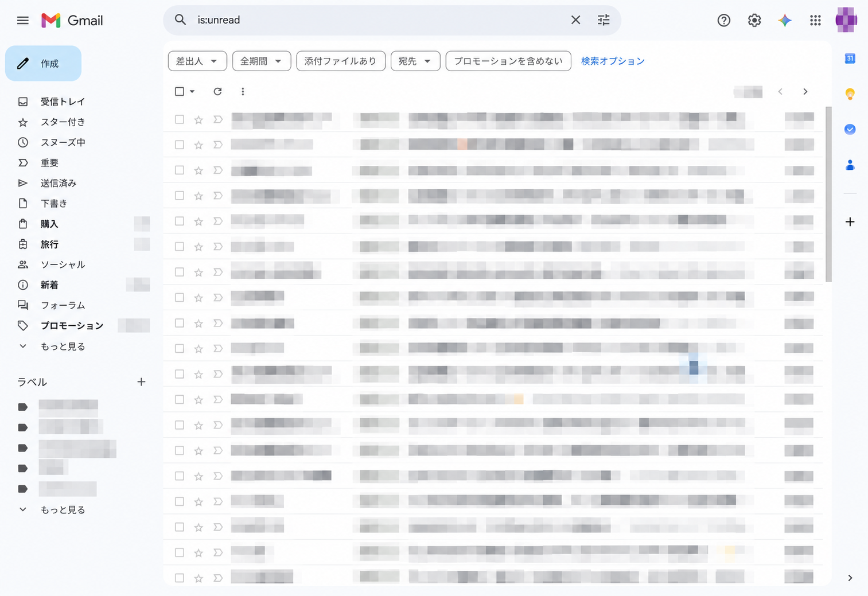Toggle the 添付ファイルあり filter chip
This screenshot has height=596, width=868.
341,61
